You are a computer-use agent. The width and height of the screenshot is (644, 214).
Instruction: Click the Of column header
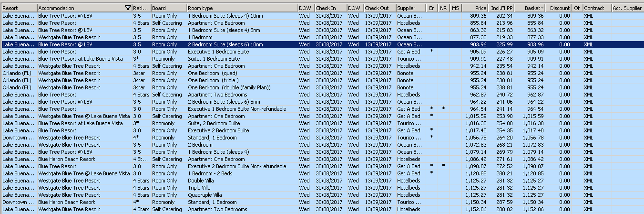[x=577, y=8]
